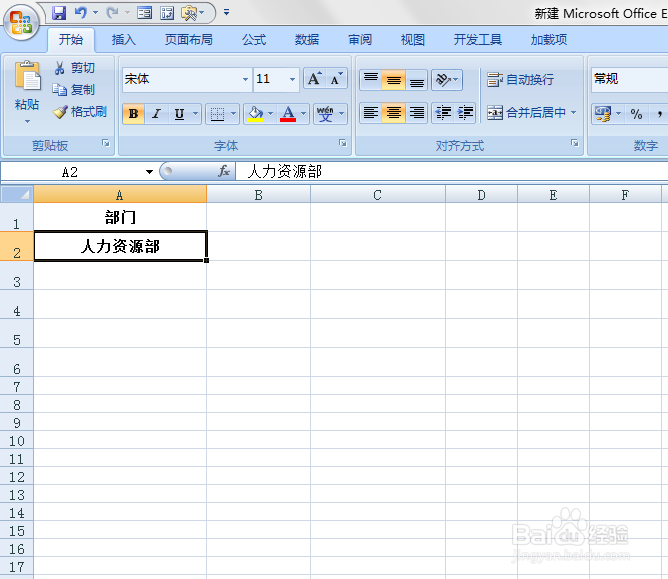668x579 pixels.
Task: Switch to the 数据 tab
Action: tap(307, 40)
